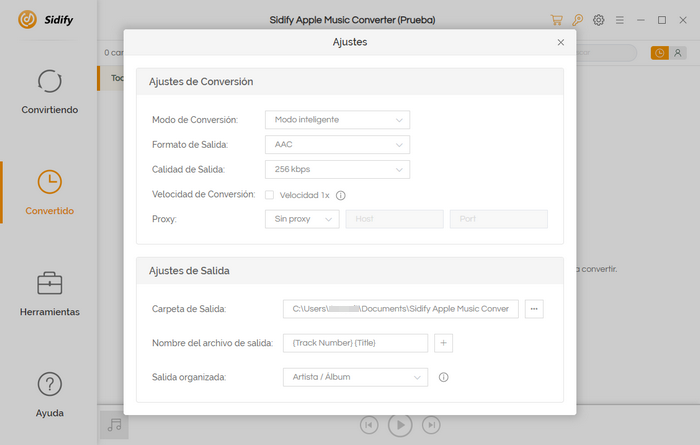Play the track with play button
This screenshot has width=700, height=445.
coord(400,425)
